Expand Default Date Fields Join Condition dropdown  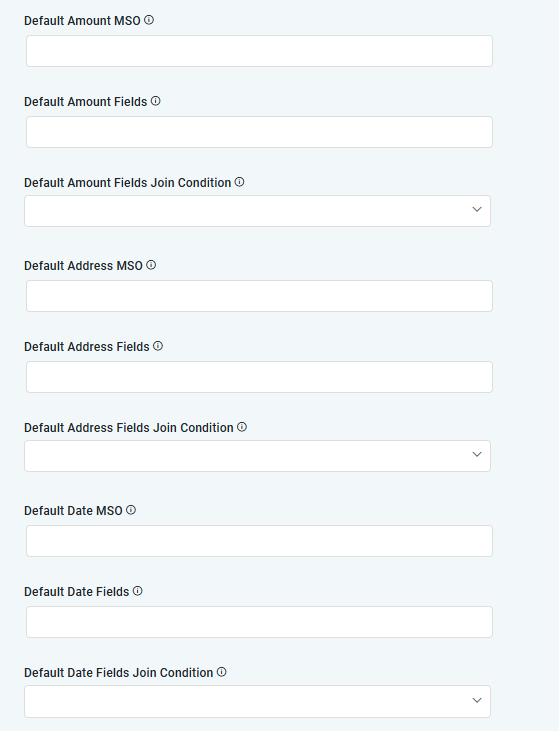pyautogui.click(x=257, y=701)
